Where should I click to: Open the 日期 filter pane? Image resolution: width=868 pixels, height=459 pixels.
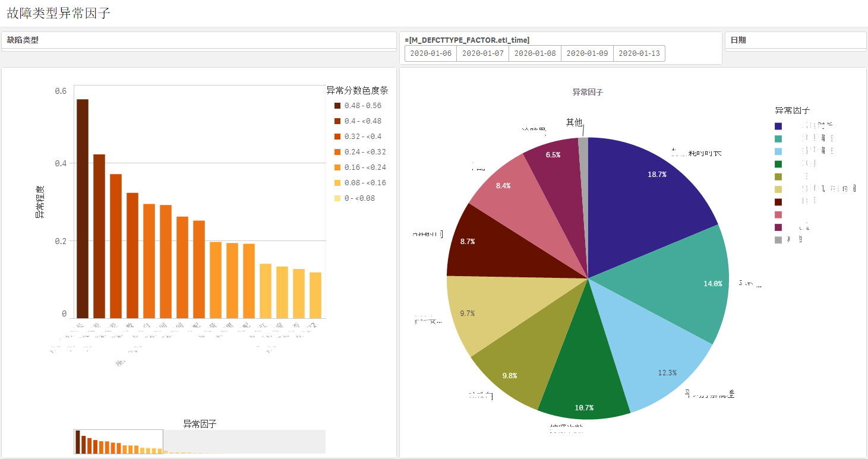pyautogui.click(x=795, y=40)
